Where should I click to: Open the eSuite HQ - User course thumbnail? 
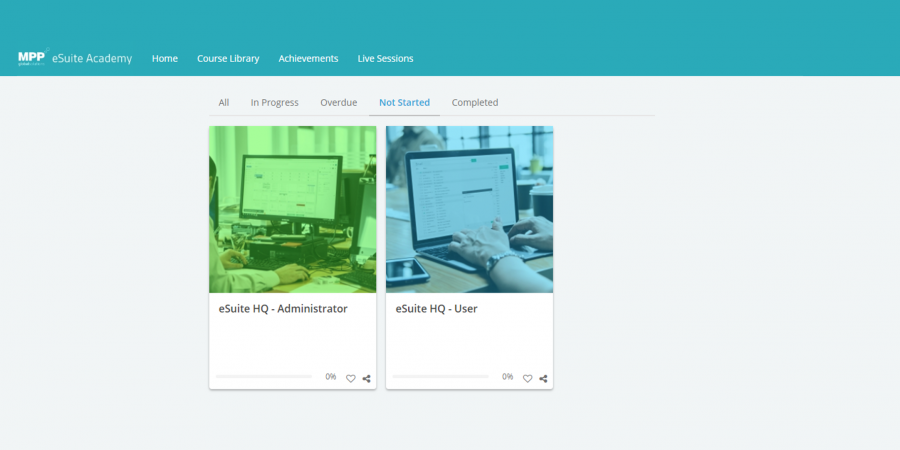(x=469, y=209)
